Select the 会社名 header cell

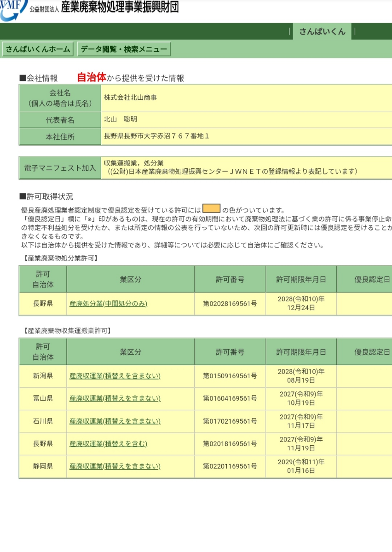59,97
